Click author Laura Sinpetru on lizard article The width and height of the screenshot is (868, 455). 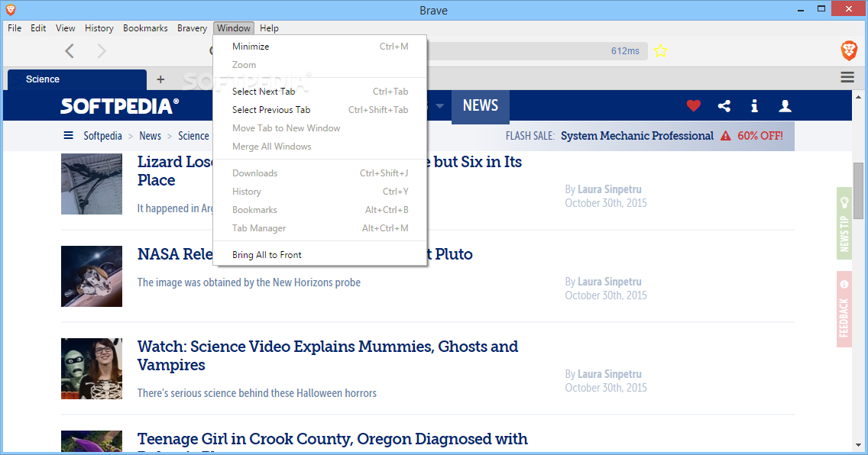[x=610, y=189]
